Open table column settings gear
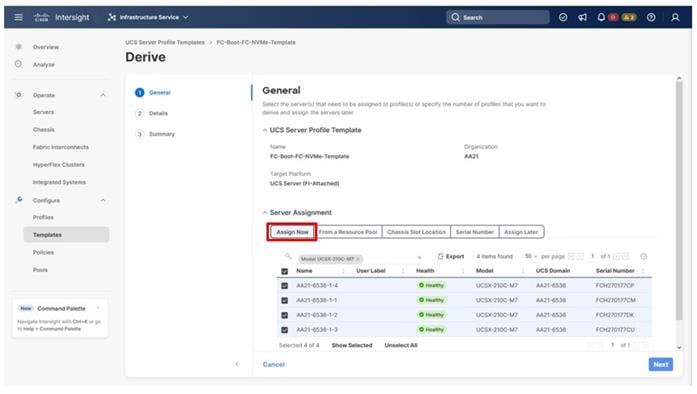 [x=643, y=257]
